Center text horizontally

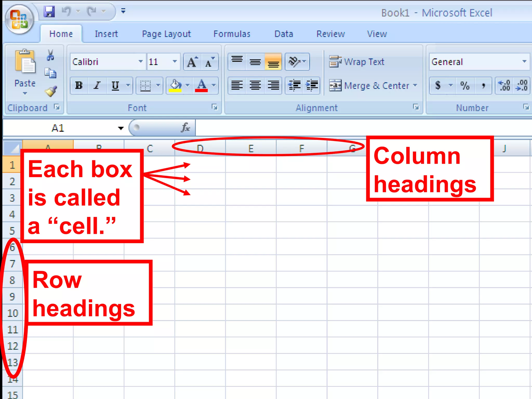(x=255, y=85)
